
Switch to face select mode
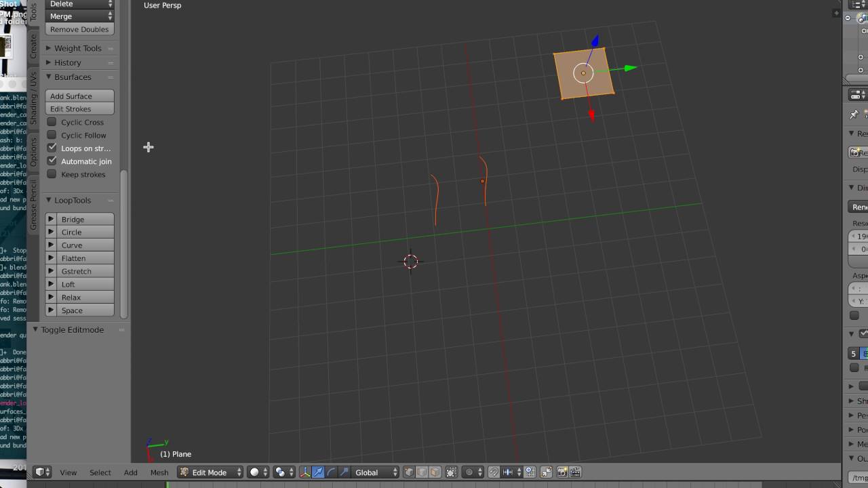pyautogui.click(x=435, y=472)
